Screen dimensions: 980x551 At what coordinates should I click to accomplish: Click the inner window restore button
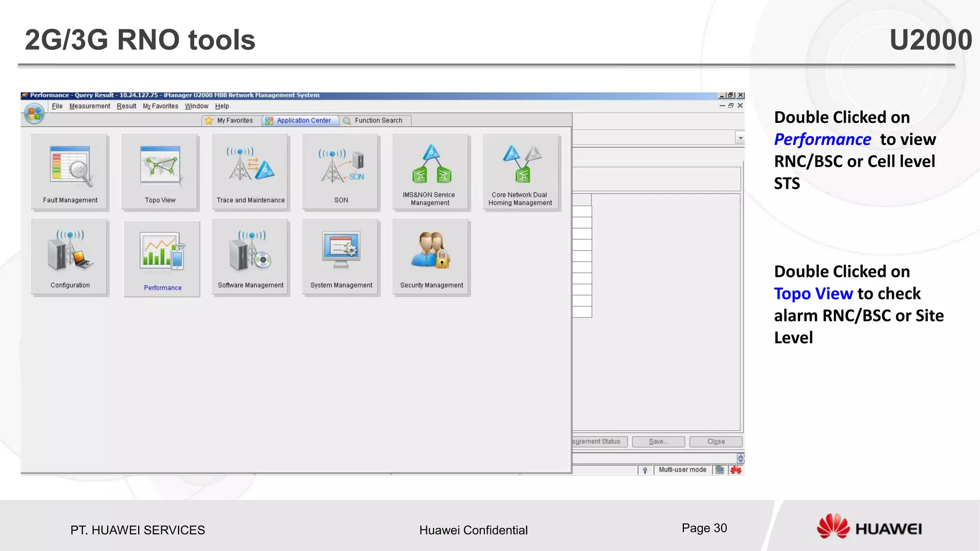pyautogui.click(x=731, y=106)
